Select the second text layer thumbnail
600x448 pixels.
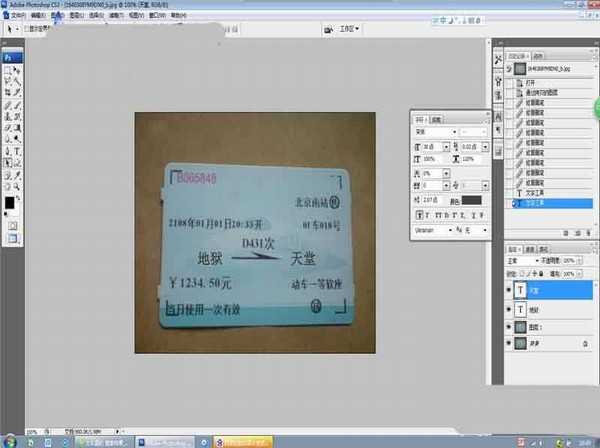click(x=520, y=309)
